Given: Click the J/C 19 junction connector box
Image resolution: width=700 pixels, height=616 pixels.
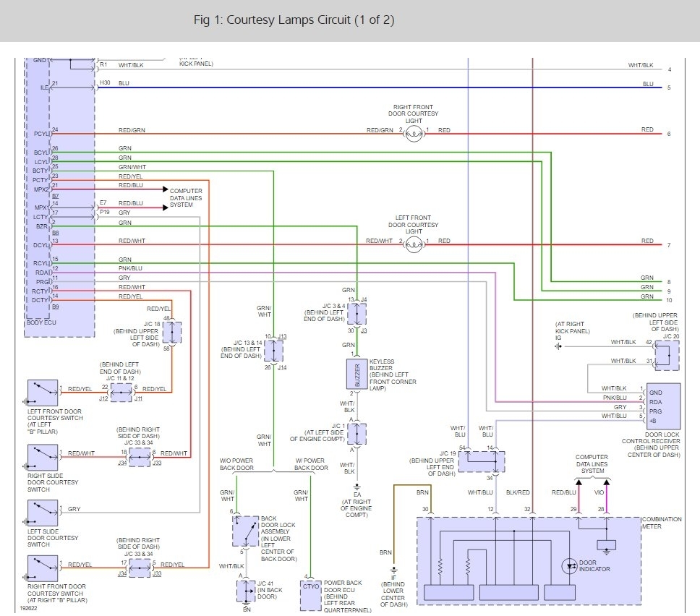Looking at the screenshot, I should click(x=482, y=461).
